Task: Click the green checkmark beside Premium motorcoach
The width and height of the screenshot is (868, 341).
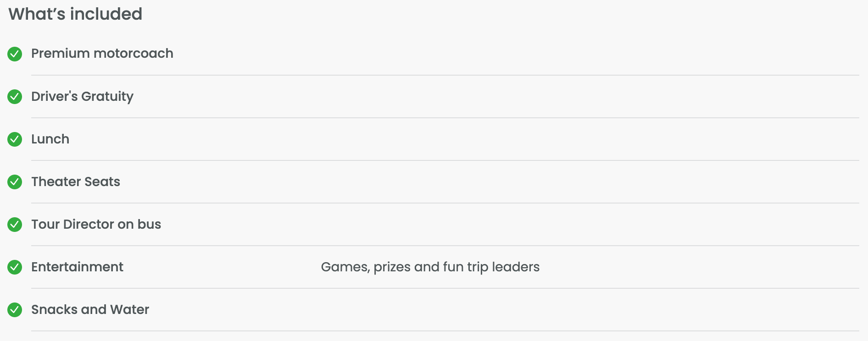Action: click(x=15, y=54)
